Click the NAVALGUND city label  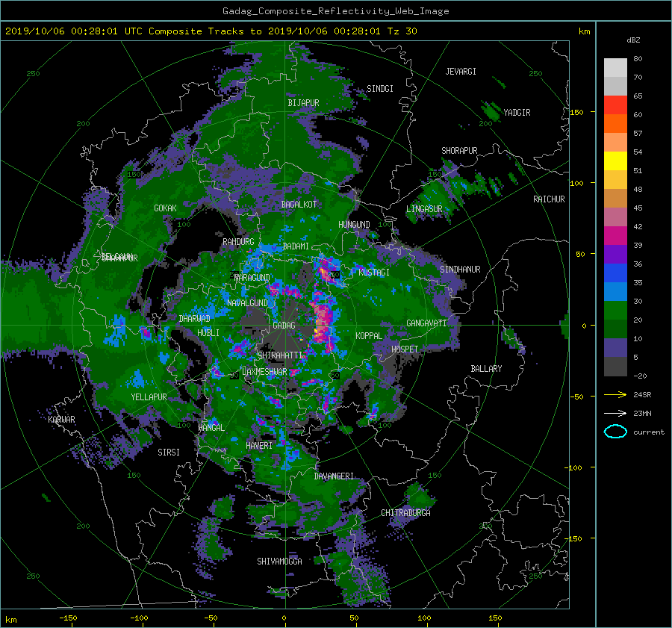point(247,303)
